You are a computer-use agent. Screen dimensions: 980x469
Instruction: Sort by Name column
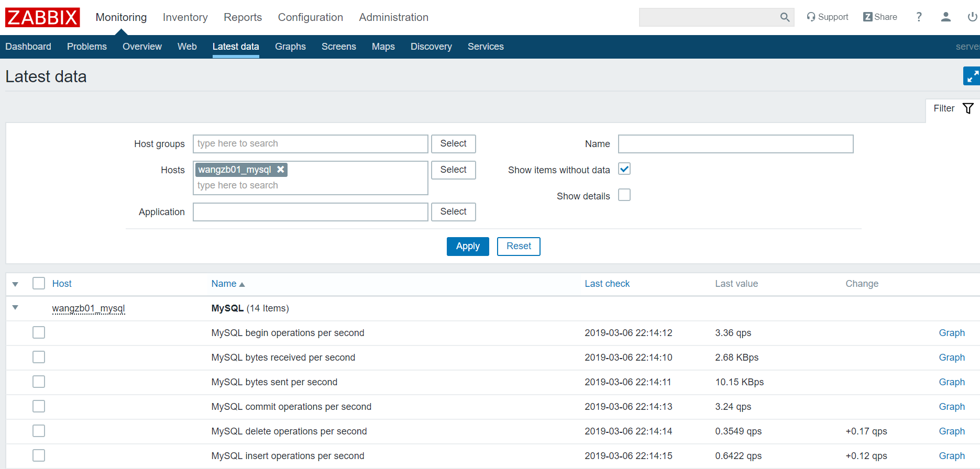[x=228, y=284]
